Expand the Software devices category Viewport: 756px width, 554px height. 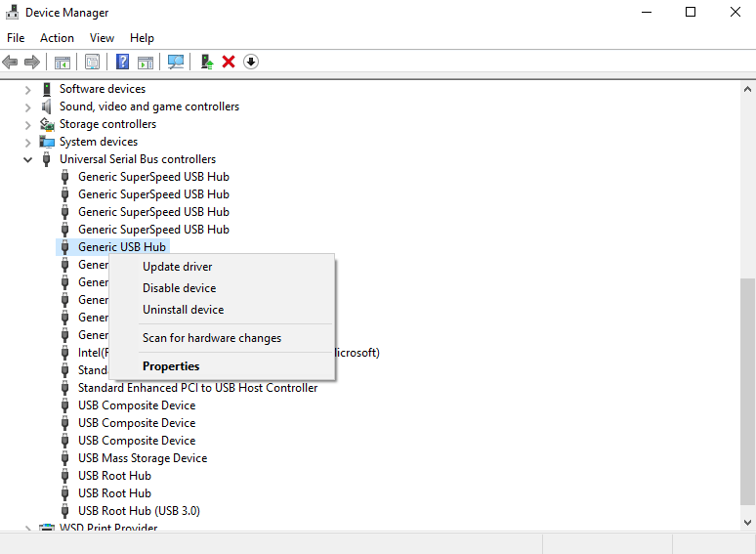[28, 90]
